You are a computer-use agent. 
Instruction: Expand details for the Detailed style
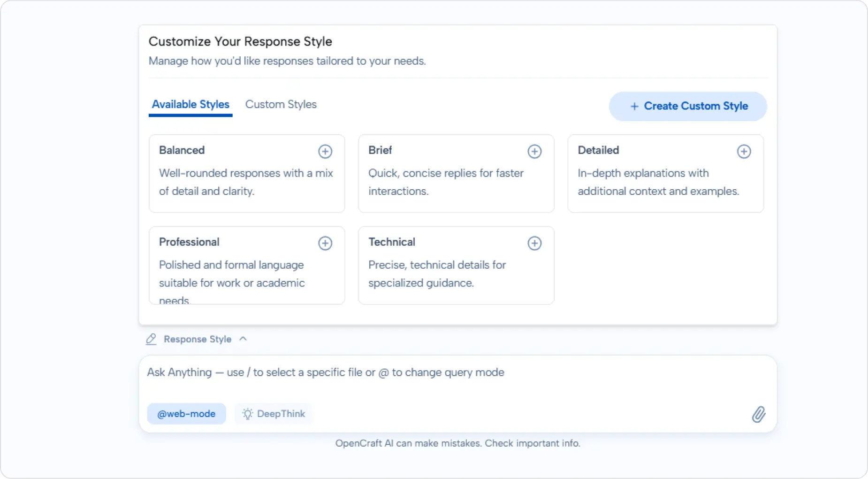pos(744,151)
